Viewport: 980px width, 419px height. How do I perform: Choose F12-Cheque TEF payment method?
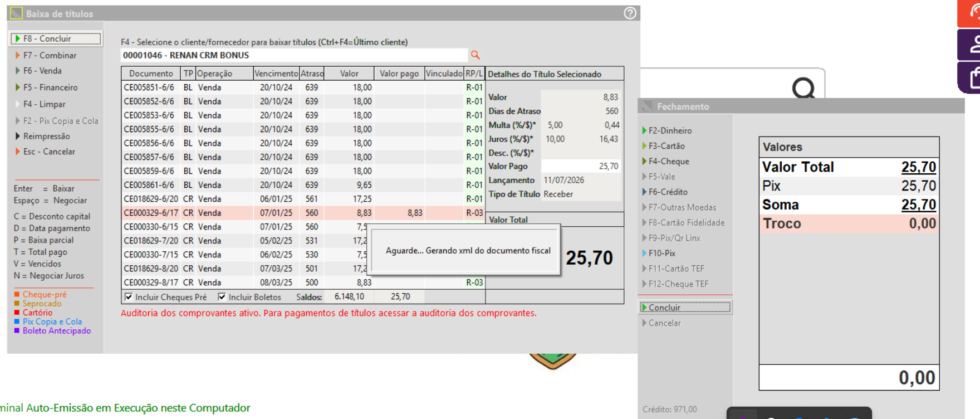(678, 284)
